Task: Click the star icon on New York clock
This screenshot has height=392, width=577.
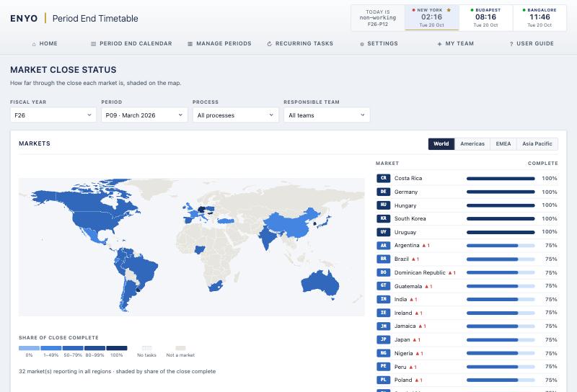Action: pos(449,10)
